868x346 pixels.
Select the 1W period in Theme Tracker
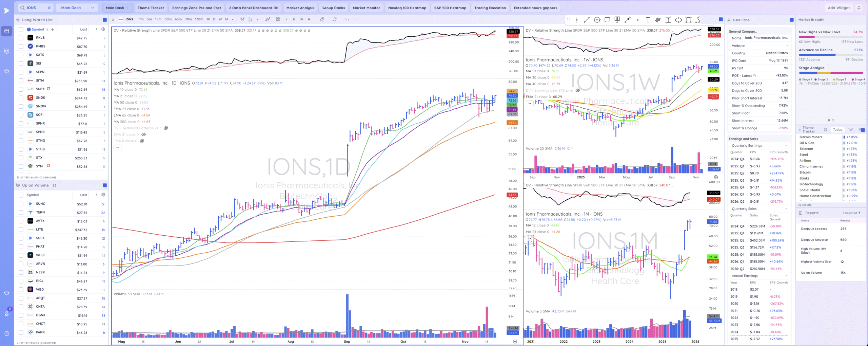850,130
